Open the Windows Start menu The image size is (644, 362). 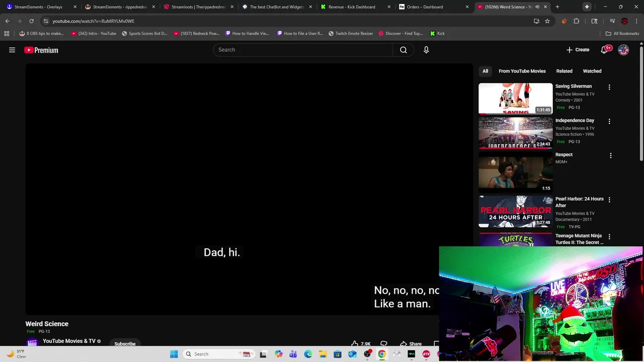click(174, 354)
